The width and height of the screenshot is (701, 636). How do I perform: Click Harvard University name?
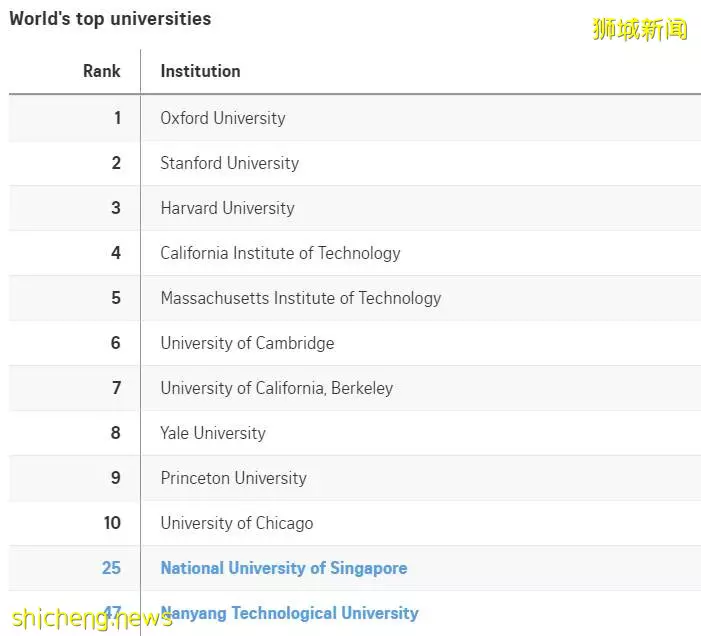click(x=227, y=208)
